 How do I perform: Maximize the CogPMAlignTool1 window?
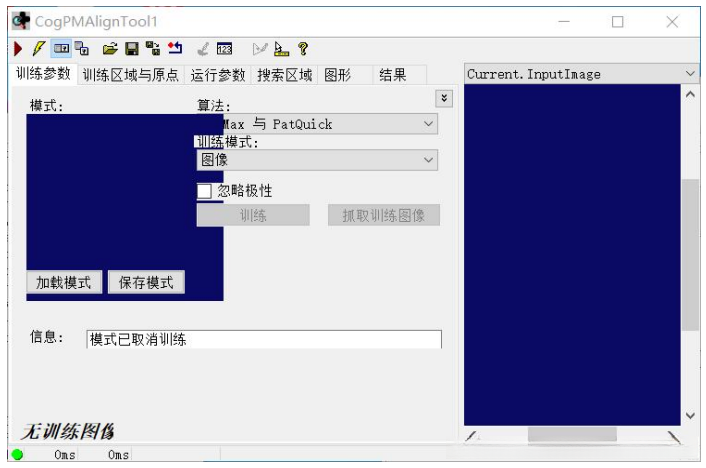pyautogui.click(x=618, y=22)
